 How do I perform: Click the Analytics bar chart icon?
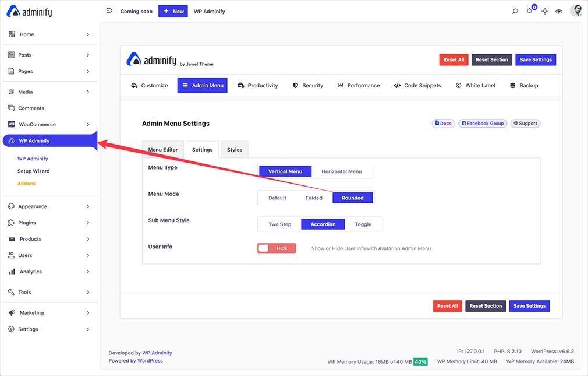click(12, 272)
